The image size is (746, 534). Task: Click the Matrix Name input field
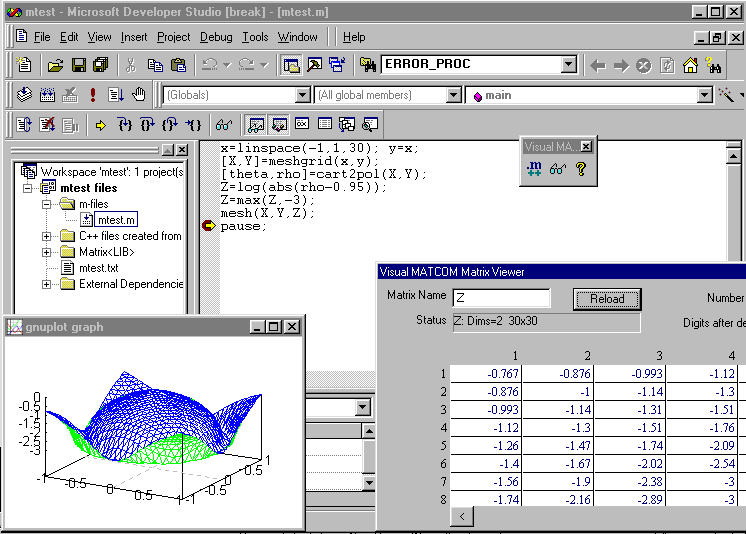pos(500,298)
